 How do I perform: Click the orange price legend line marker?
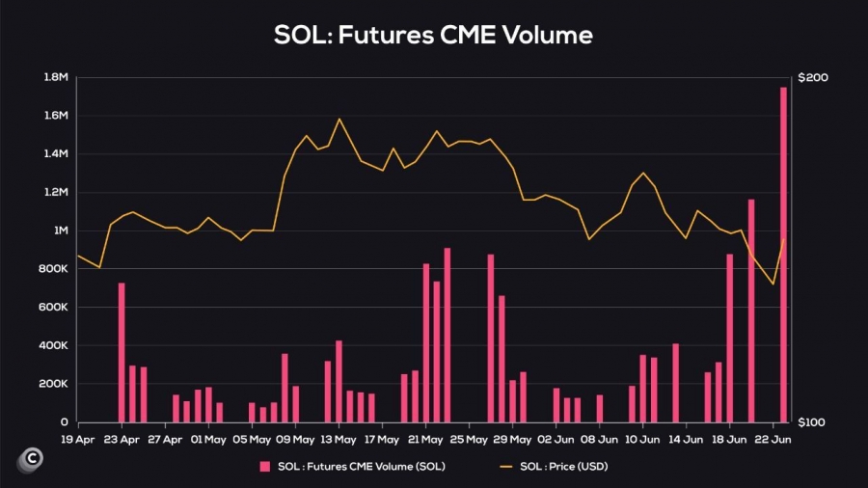(506, 467)
